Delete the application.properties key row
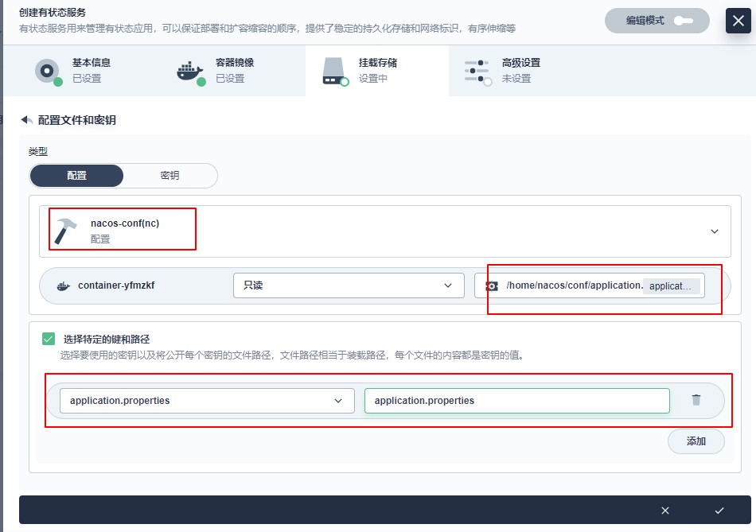The image size is (756, 532). [696, 399]
